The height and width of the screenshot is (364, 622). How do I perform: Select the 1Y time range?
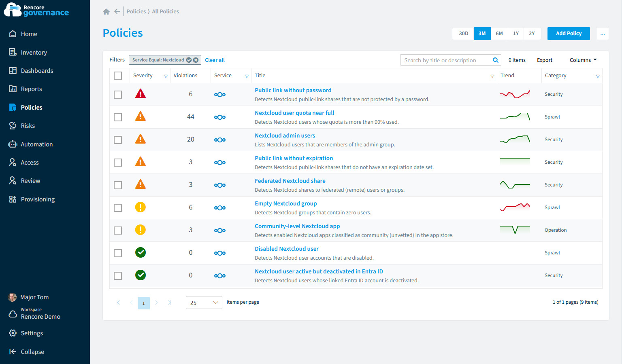(516, 34)
